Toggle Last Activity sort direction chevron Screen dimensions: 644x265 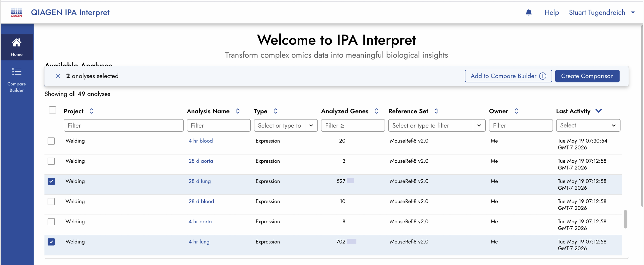point(599,111)
